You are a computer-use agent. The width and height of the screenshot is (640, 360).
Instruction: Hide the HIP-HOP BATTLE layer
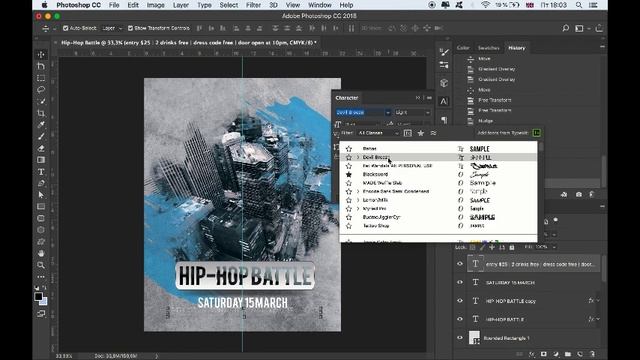(x=460, y=319)
